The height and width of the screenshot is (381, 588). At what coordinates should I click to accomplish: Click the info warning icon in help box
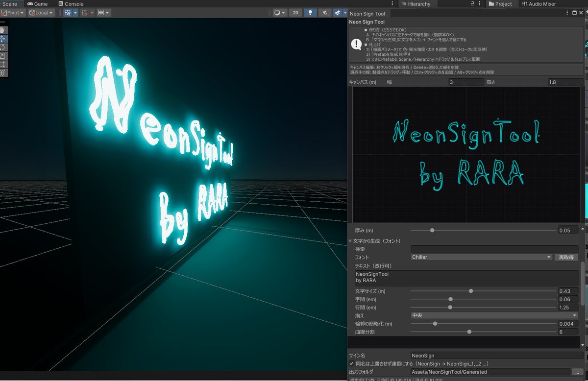pyautogui.click(x=356, y=44)
